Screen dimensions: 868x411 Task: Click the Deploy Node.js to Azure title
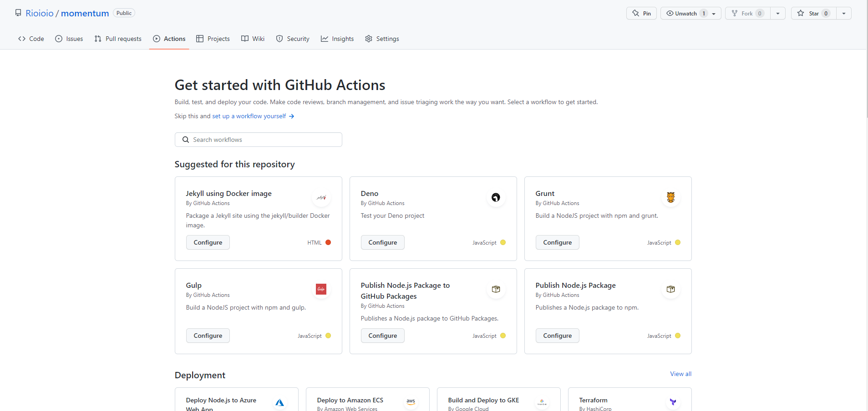tap(221, 404)
